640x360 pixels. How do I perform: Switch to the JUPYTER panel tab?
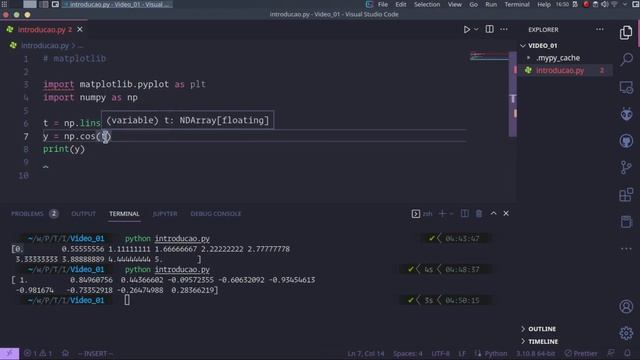(x=165, y=213)
